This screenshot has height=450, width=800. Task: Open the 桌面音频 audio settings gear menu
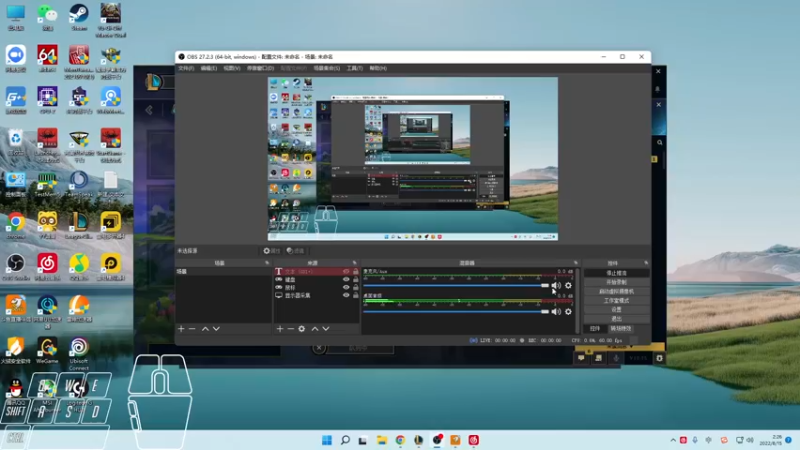(x=568, y=311)
